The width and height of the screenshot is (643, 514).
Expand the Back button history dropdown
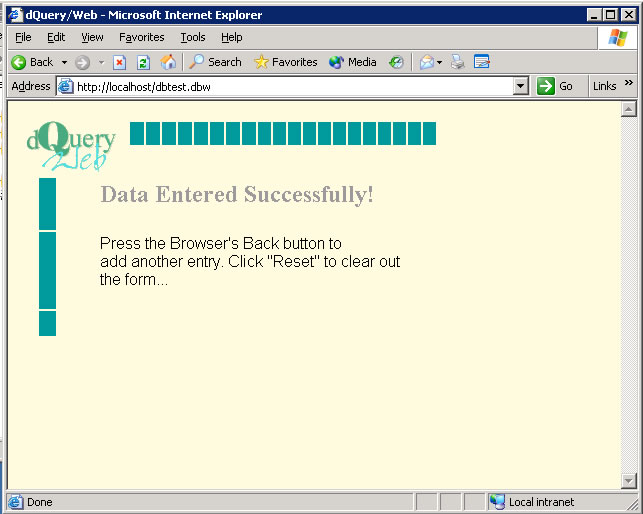(64, 62)
